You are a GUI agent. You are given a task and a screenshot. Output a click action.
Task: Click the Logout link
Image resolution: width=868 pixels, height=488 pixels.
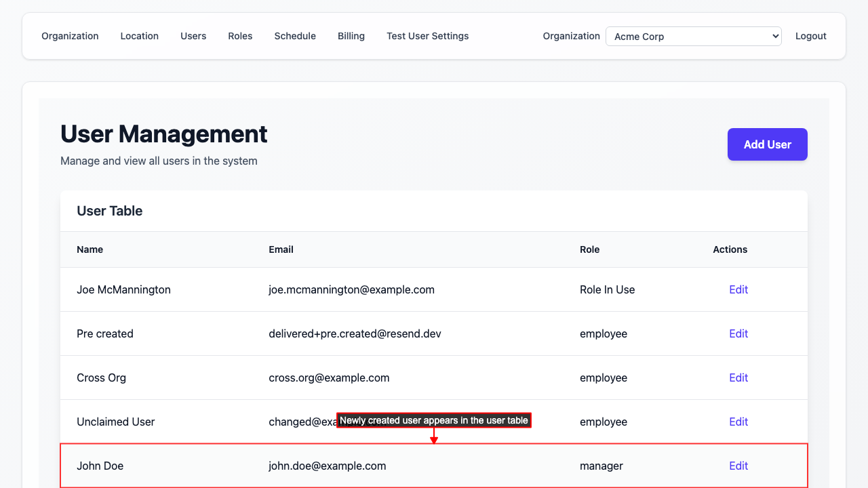point(810,36)
